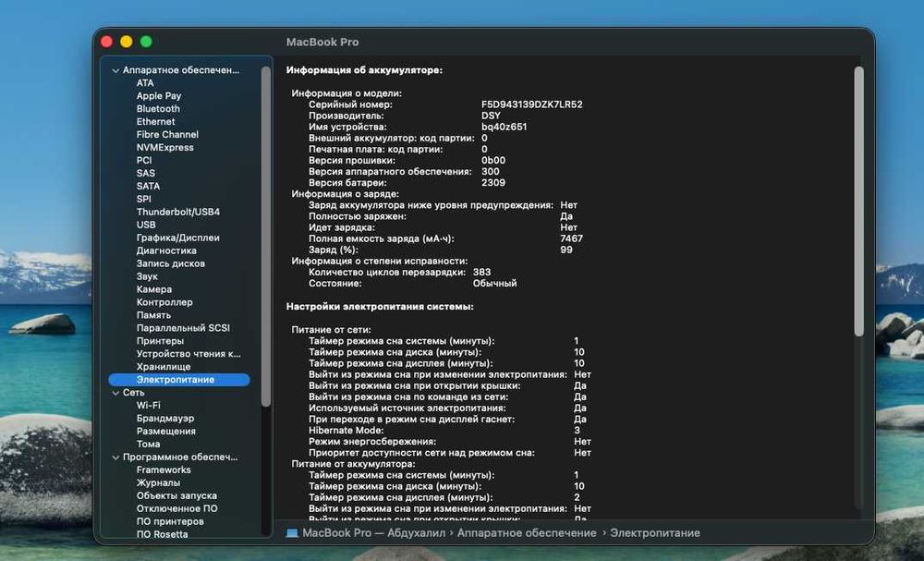
Task: Open Контроллер item
Action: [164, 302]
